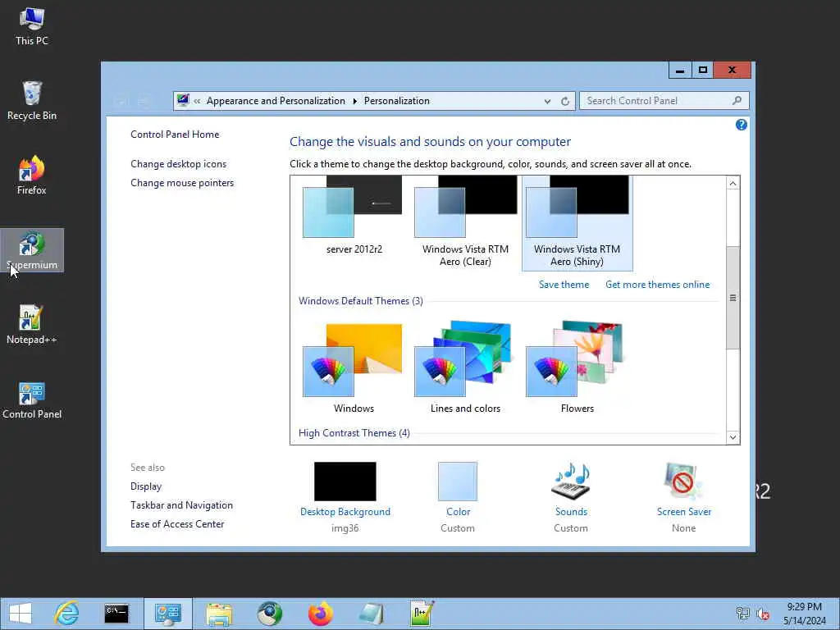Open the Recycle Bin icon

(32, 101)
